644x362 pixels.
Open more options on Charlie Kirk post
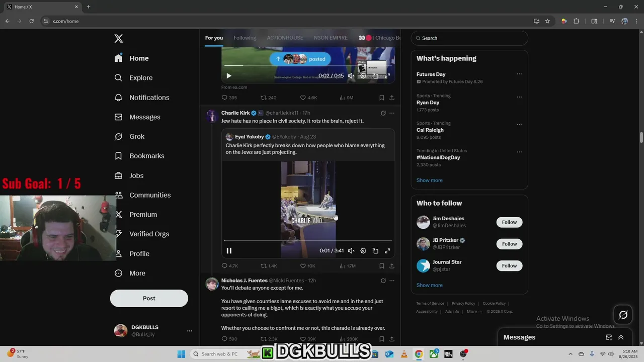click(392, 113)
